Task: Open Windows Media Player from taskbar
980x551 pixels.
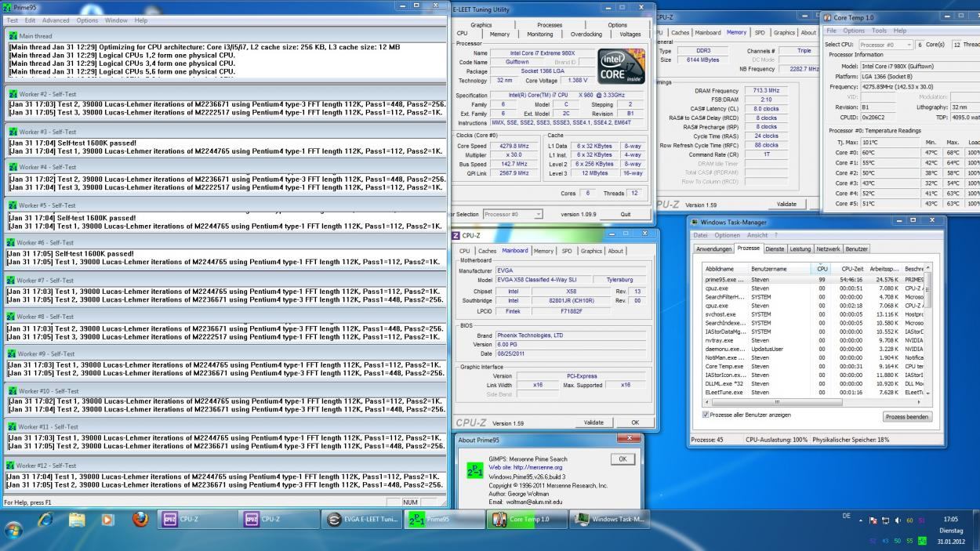Action: coord(108,520)
